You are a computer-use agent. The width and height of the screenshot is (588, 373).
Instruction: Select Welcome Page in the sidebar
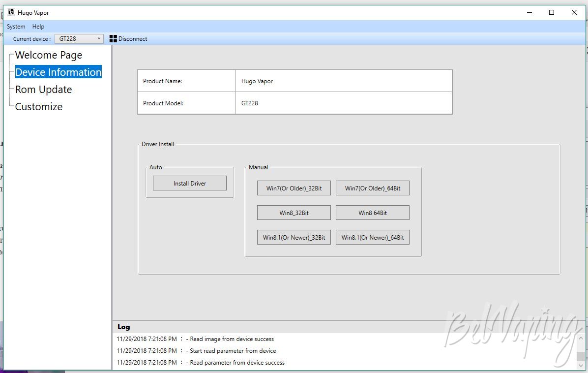(48, 55)
